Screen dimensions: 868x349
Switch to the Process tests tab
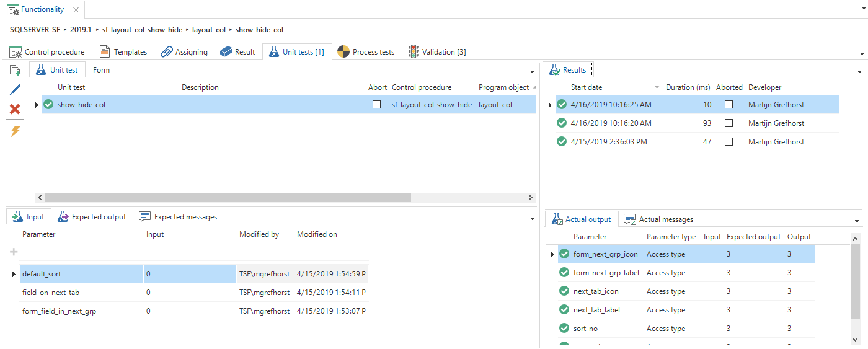[x=366, y=52]
